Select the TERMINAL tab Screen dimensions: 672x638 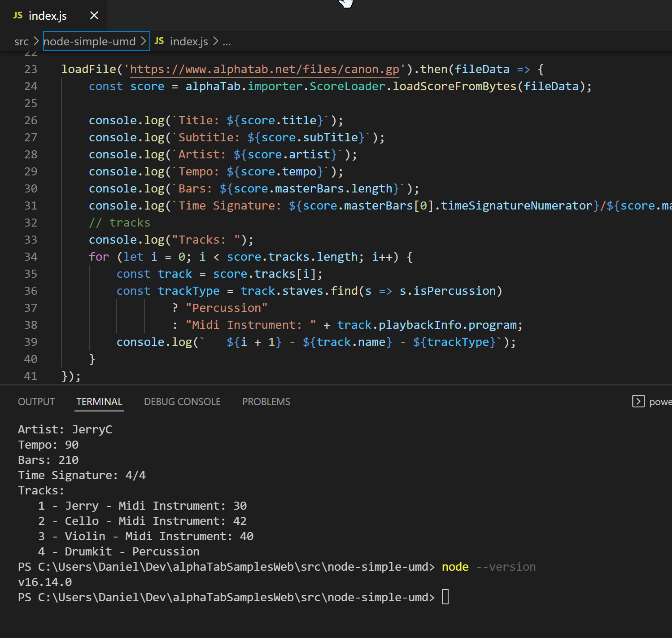99,402
